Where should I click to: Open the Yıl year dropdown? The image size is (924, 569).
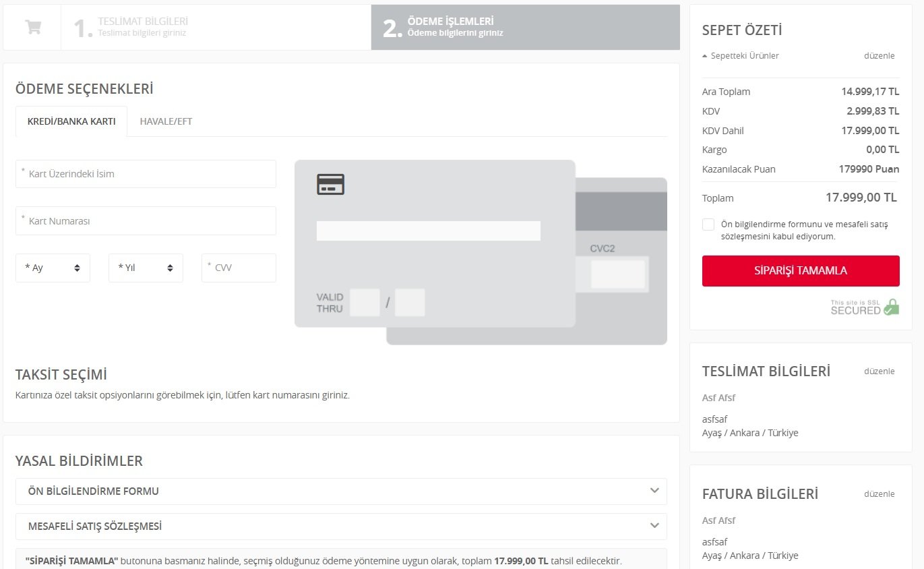pos(146,268)
